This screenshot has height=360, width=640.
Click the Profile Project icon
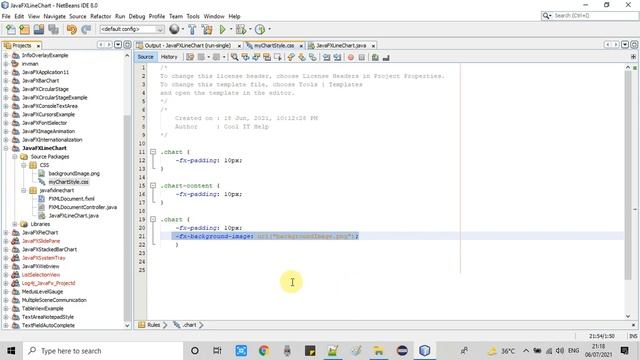tap(260, 29)
